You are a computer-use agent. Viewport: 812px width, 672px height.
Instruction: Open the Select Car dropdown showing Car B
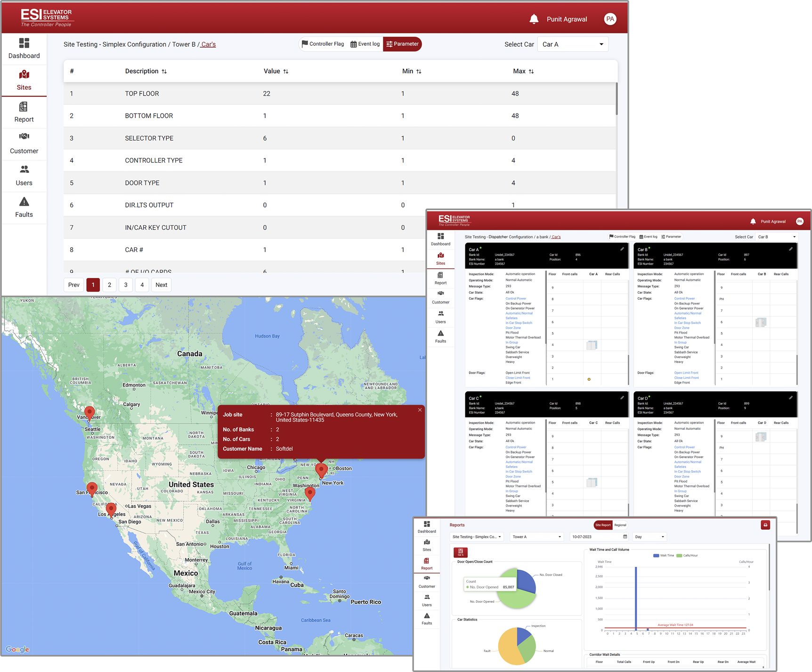pos(777,237)
